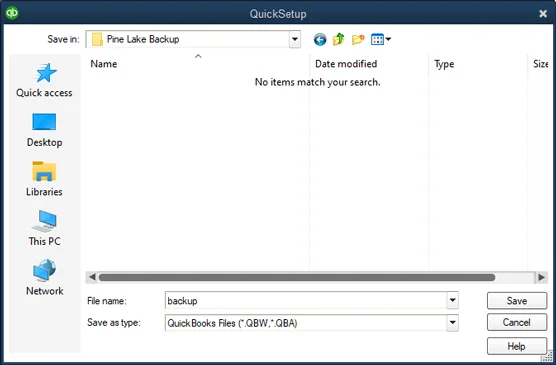Open the File name dropdown arrow
556x365 pixels.
[452, 300]
